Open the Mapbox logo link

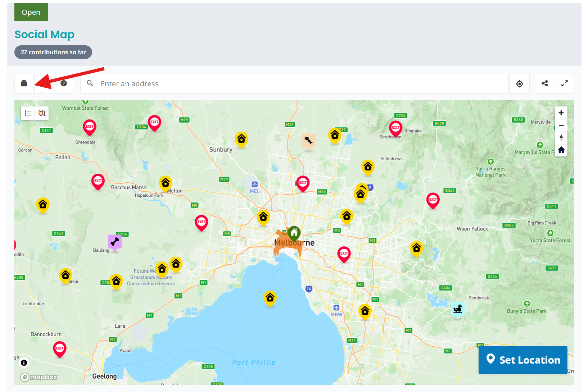coord(39,377)
